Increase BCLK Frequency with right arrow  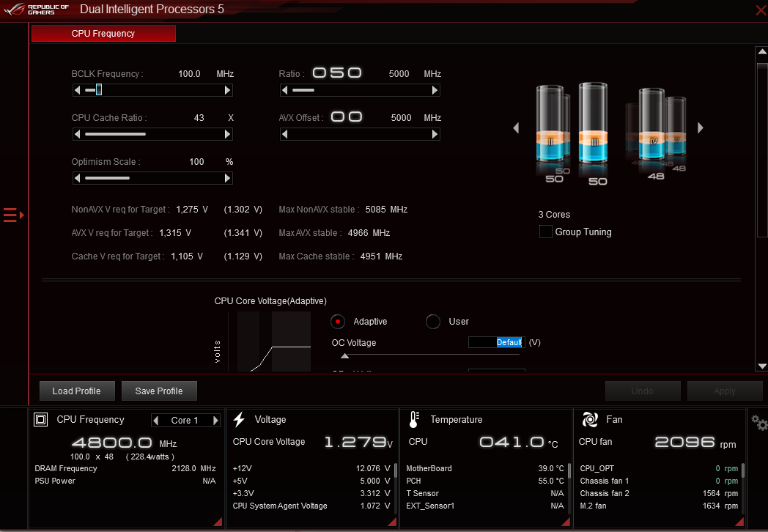point(227,90)
